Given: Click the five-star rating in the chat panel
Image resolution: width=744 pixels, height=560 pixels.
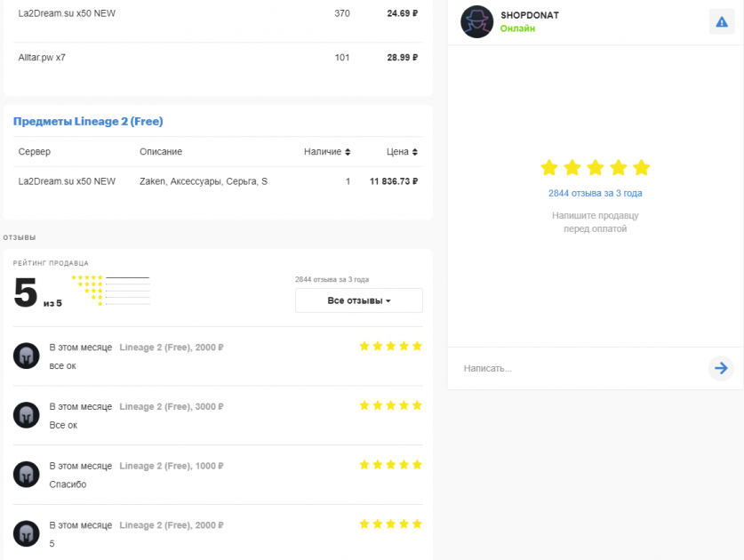Looking at the screenshot, I should coord(595,168).
